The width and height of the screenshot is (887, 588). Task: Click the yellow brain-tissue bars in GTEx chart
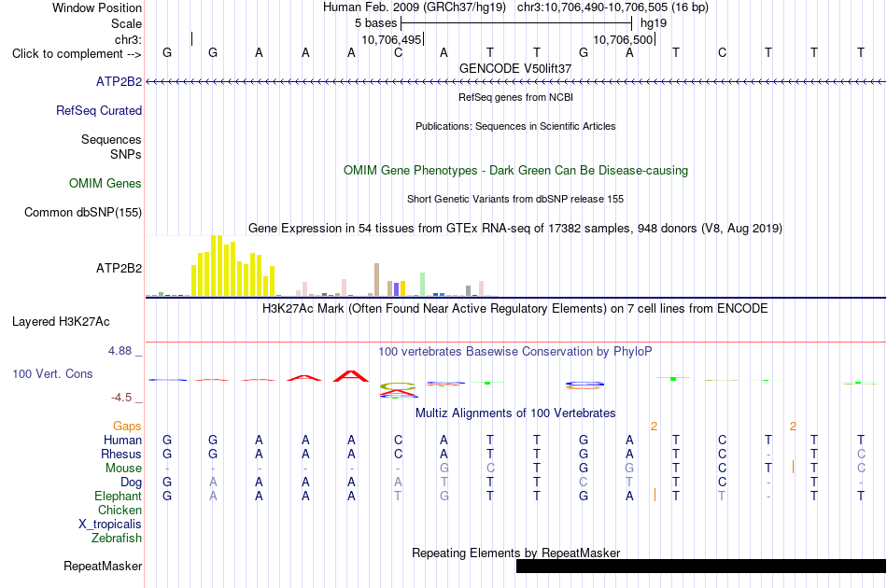coord(233,266)
